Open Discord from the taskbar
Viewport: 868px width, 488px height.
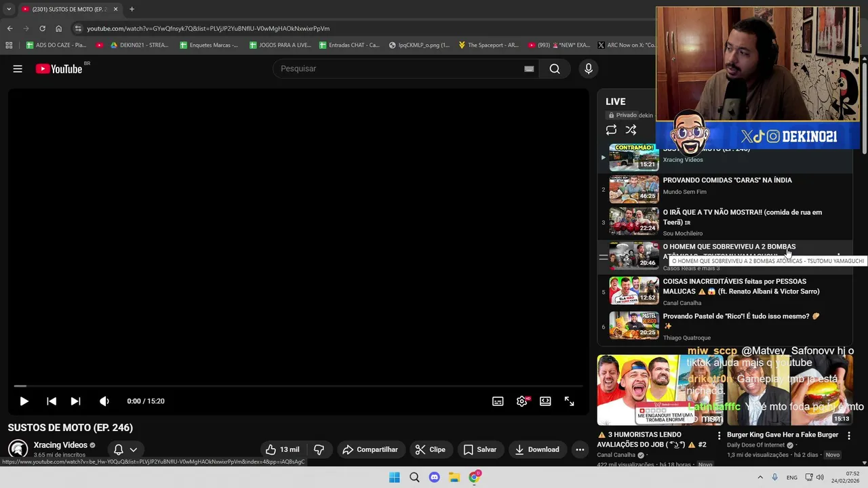pyautogui.click(x=435, y=477)
